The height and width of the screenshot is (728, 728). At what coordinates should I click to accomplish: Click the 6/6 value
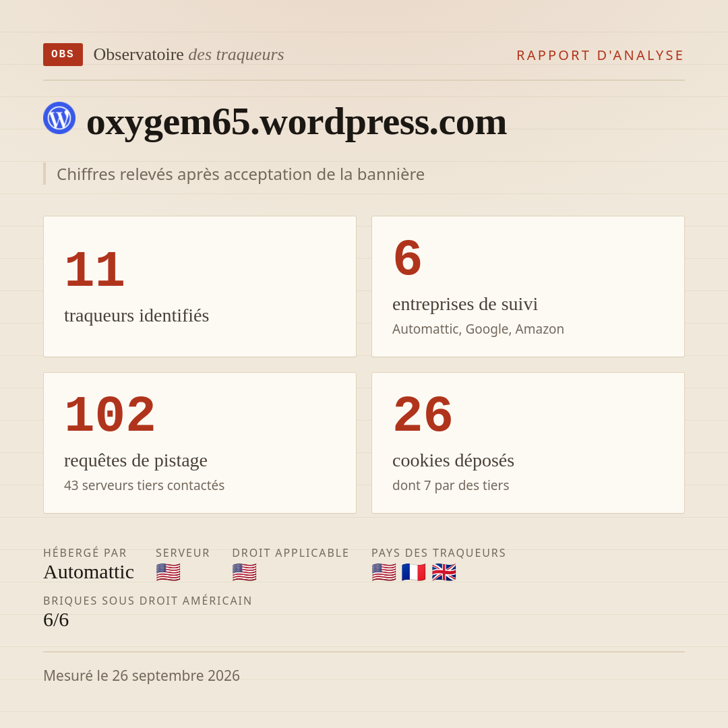click(56, 620)
